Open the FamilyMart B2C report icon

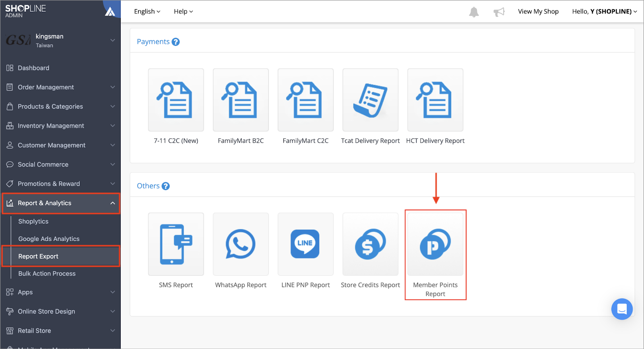[x=241, y=100]
